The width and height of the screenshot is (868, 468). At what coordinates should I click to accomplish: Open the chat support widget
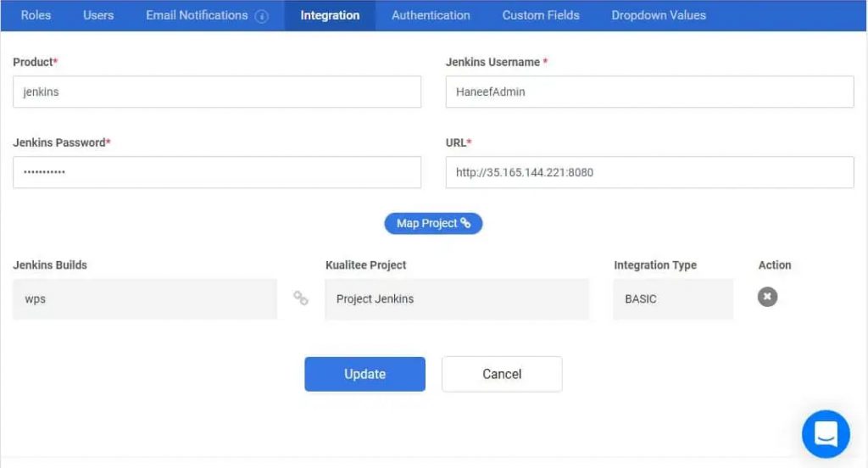pos(826,433)
